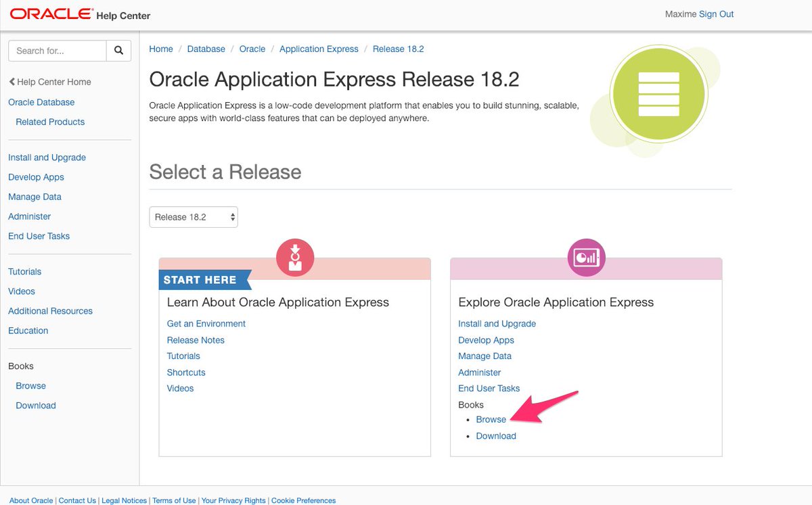Open Release Notes link
Viewport: 812px width, 505px height.
click(x=196, y=340)
